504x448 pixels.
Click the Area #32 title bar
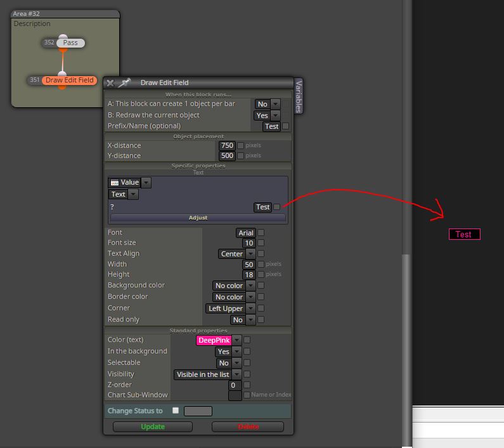[65, 14]
